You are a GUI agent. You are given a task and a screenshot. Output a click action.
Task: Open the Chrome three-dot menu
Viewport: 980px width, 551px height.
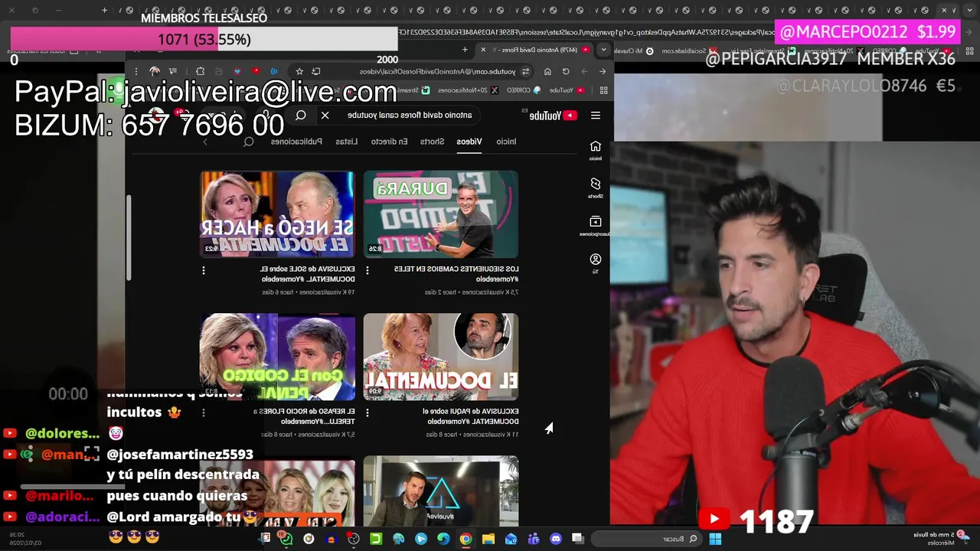[x=137, y=71]
